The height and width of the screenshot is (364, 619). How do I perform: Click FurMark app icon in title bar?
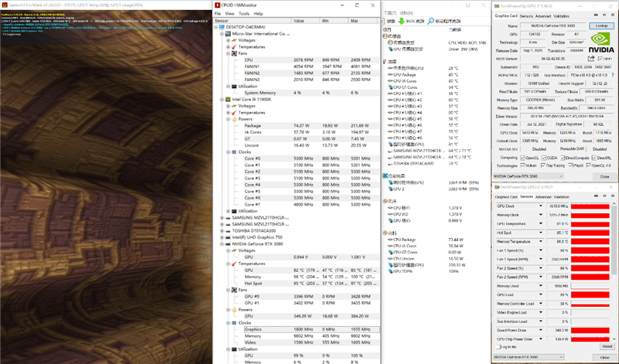click(5, 5)
